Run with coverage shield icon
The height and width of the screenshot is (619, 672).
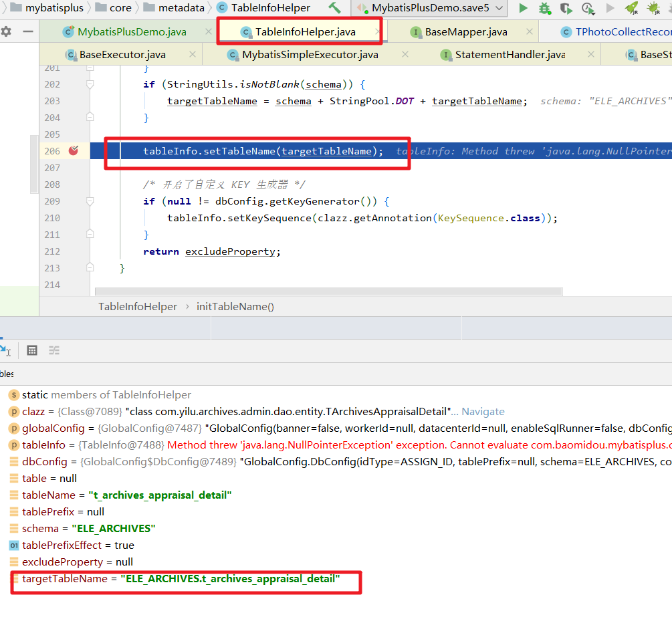coord(566,8)
